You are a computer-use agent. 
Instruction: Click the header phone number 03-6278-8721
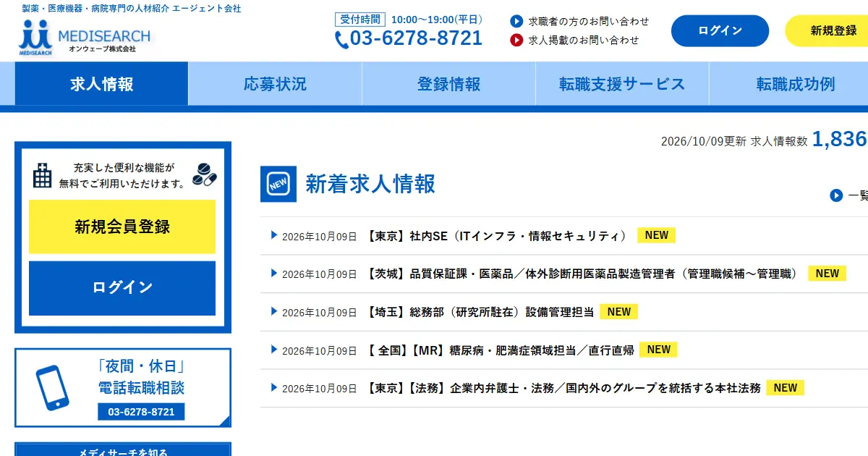[417, 38]
